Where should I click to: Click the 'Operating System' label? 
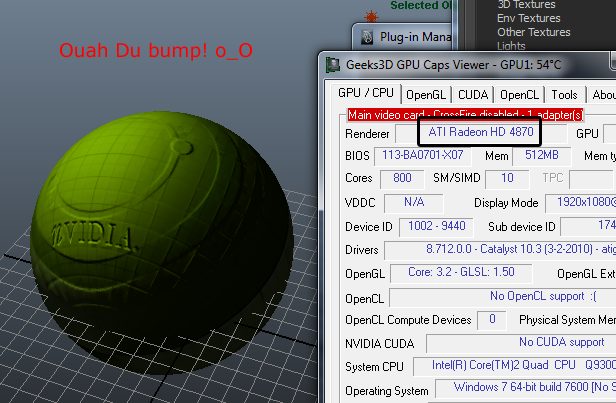tap(387, 391)
